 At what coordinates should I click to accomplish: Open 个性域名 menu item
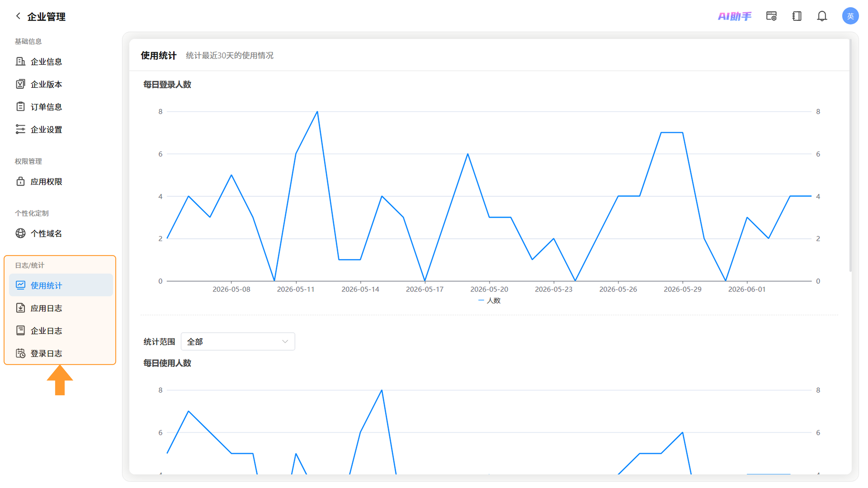61,233
